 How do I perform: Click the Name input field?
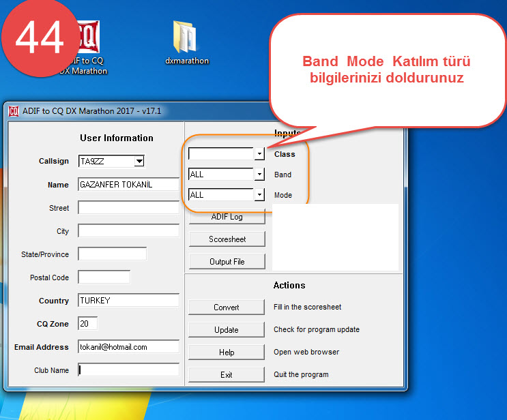tap(128, 185)
